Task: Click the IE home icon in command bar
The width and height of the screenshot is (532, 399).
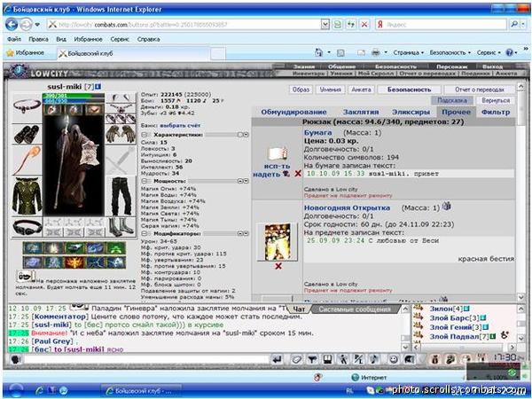Action: [x=319, y=52]
